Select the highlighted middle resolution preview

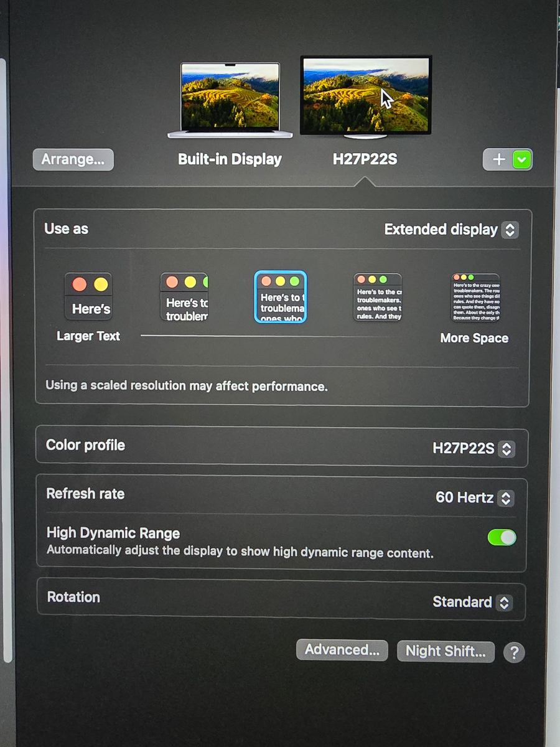pyautogui.click(x=281, y=297)
